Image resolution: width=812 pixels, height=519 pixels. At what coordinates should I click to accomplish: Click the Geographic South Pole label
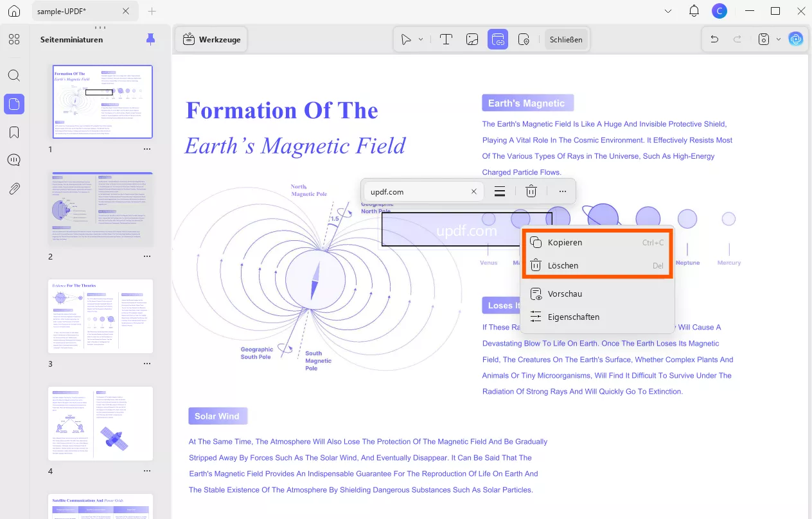coord(256,353)
